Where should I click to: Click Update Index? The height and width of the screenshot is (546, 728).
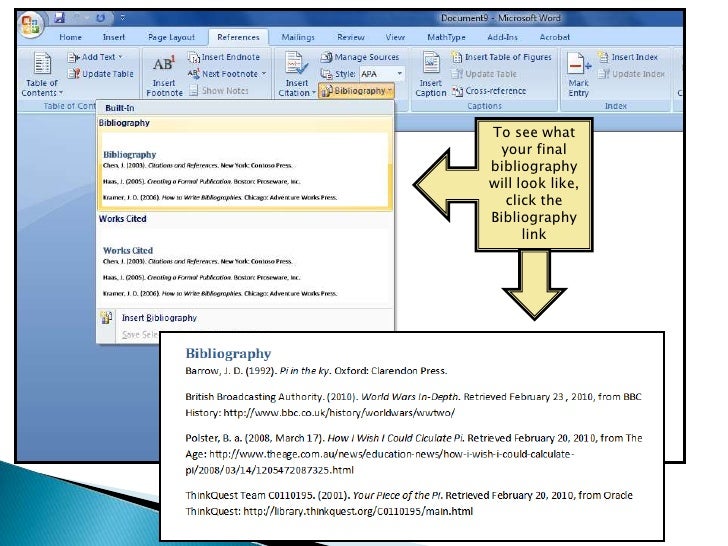tap(631, 74)
